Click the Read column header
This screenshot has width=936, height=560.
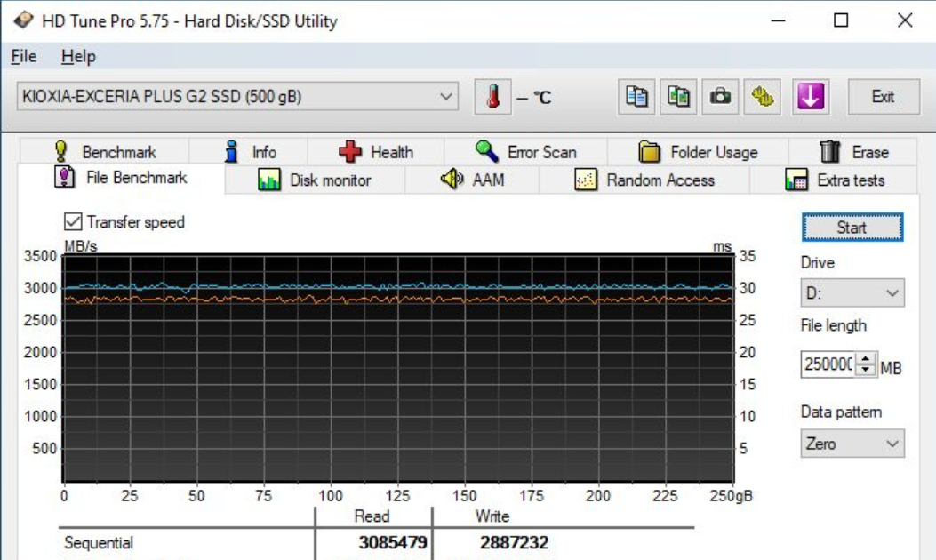(x=372, y=516)
